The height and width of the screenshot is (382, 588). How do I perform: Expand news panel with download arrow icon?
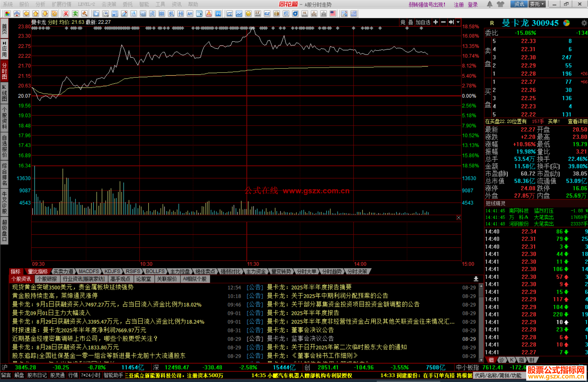click(476, 279)
